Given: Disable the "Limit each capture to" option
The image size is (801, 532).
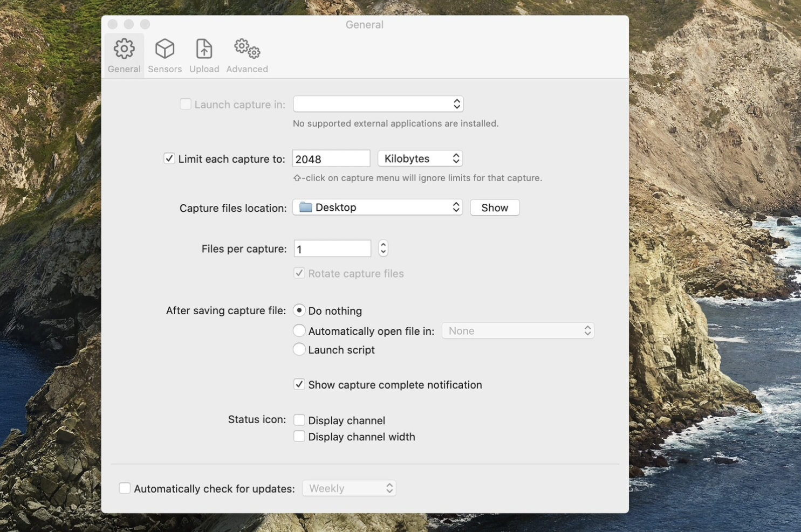Looking at the screenshot, I should (x=169, y=158).
